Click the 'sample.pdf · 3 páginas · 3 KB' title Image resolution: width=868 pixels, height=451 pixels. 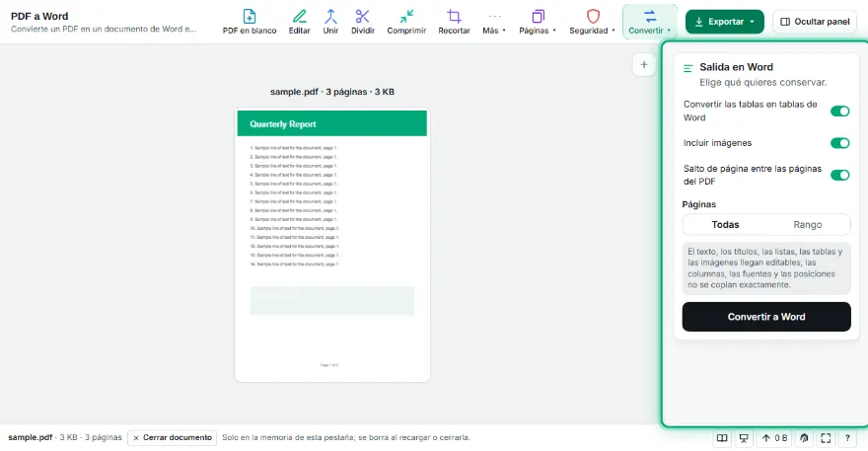[332, 92]
